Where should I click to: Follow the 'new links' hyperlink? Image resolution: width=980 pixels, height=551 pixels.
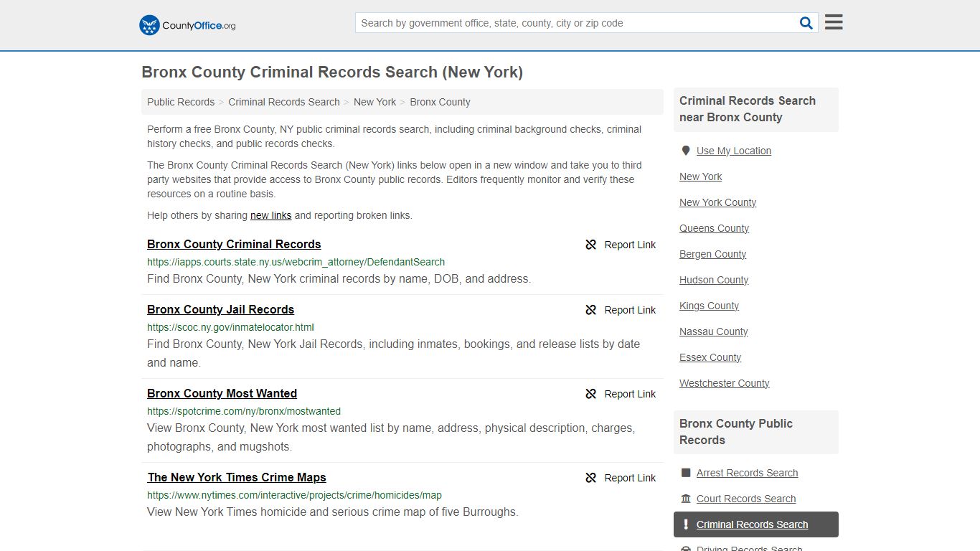coord(270,215)
